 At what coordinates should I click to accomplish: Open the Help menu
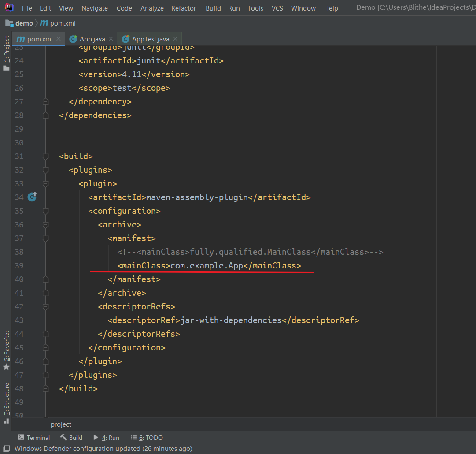pyautogui.click(x=331, y=8)
